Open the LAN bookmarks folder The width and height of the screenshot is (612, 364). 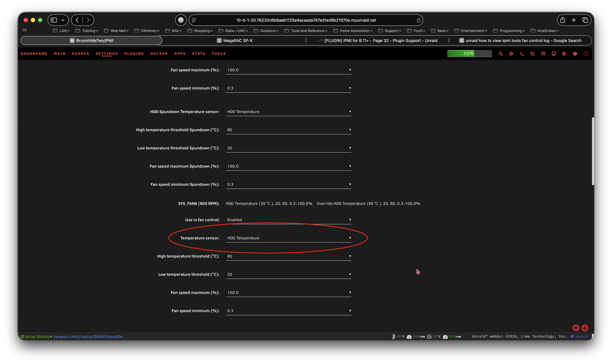[61, 31]
